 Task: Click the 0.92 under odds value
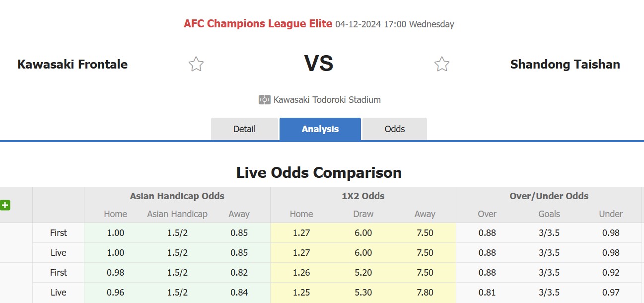(x=611, y=273)
